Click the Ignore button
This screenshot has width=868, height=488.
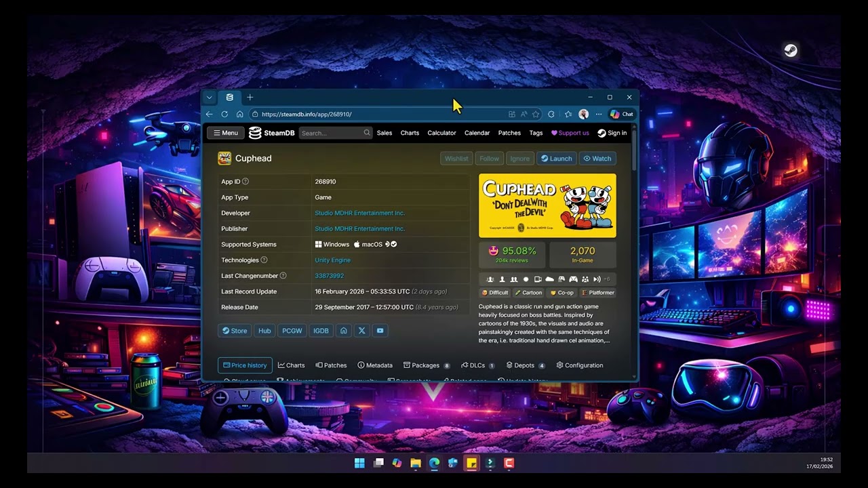519,159
